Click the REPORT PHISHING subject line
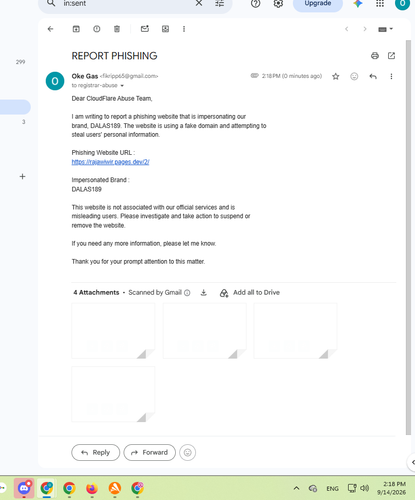Viewport: 415px width, 500px height. point(114,56)
